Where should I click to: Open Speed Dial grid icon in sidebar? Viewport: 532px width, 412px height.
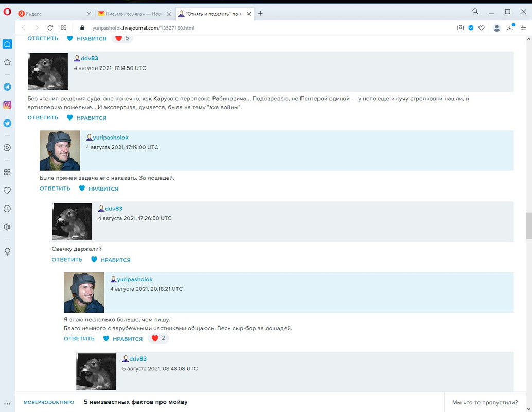click(x=7, y=172)
